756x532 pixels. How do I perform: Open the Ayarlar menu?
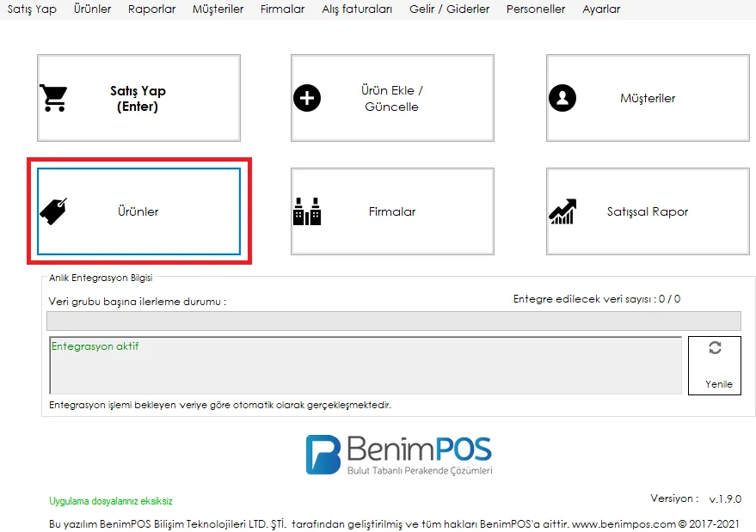point(601,9)
